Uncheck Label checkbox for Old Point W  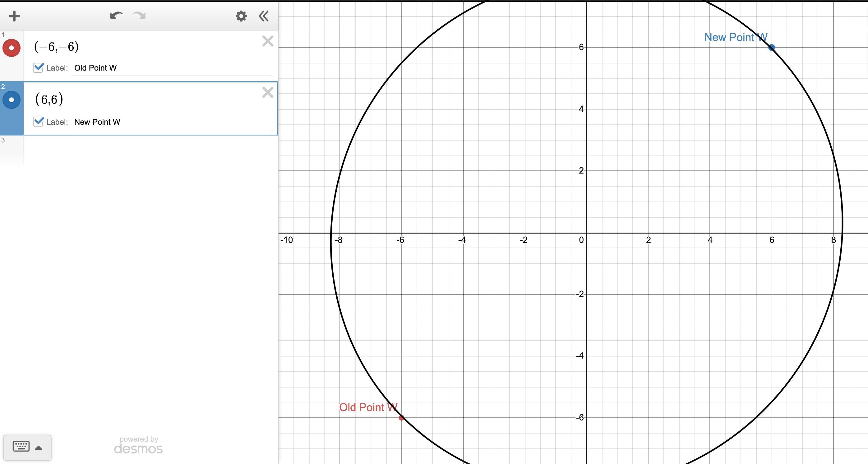38,68
